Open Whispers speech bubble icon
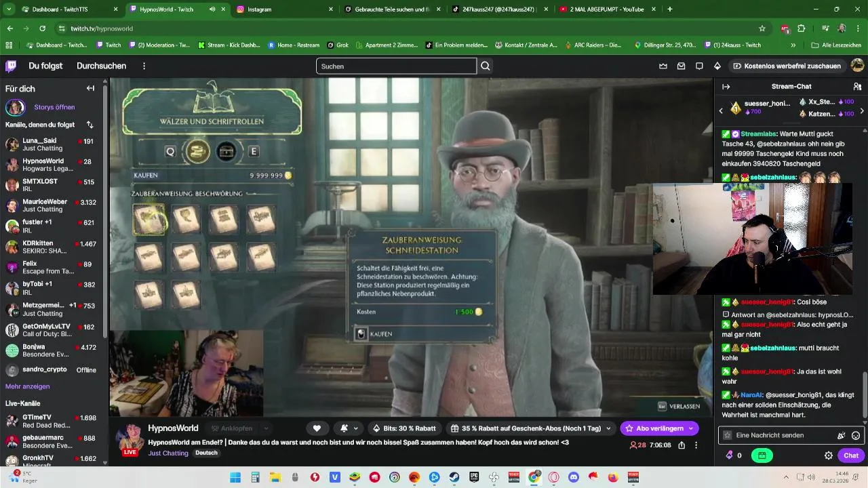 point(699,66)
